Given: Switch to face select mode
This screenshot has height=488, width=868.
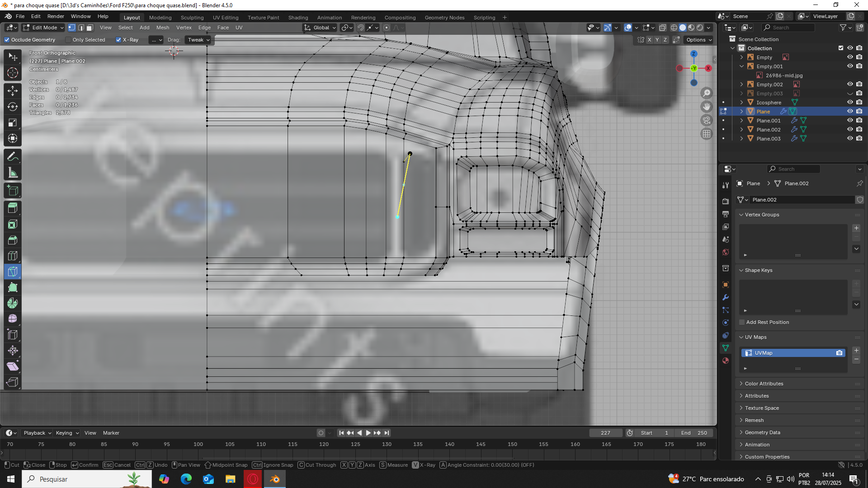Looking at the screenshot, I should [90, 28].
